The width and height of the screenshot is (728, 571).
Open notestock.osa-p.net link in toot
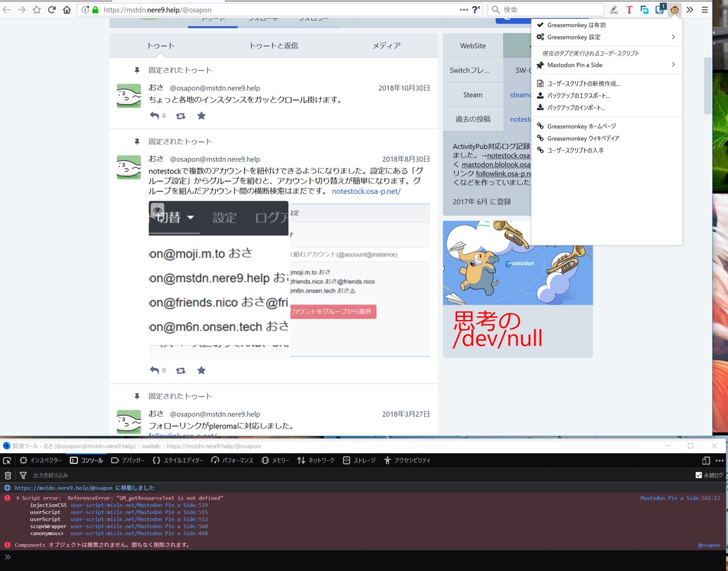[366, 192]
